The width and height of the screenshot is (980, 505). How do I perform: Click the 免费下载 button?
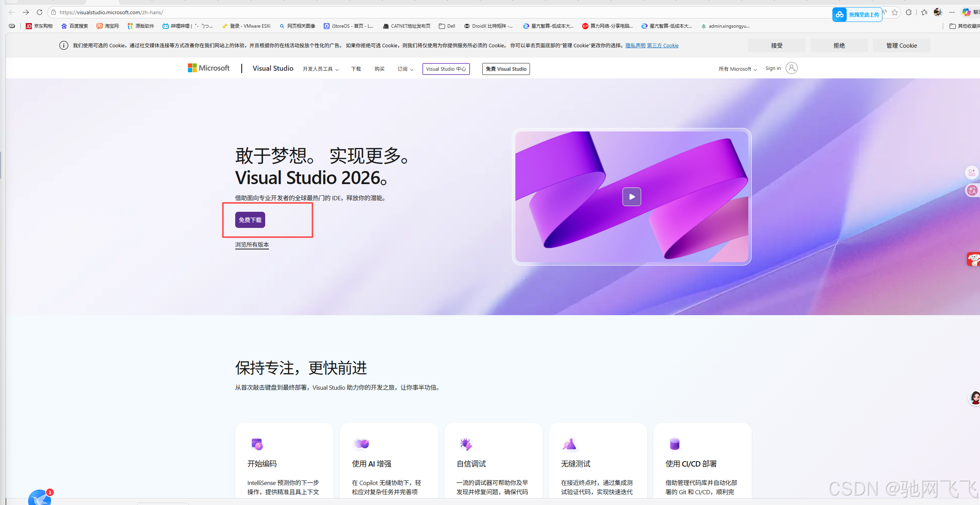(x=249, y=219)
